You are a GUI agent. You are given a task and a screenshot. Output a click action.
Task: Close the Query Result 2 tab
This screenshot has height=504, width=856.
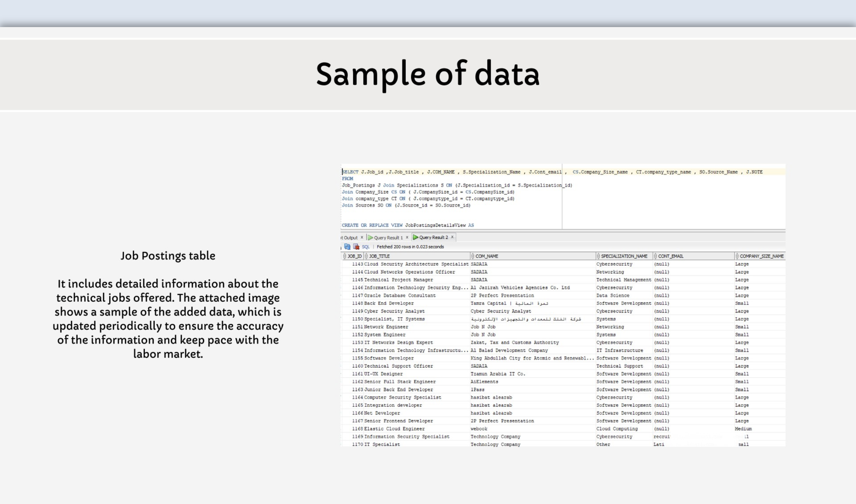(x=452, y=237)
